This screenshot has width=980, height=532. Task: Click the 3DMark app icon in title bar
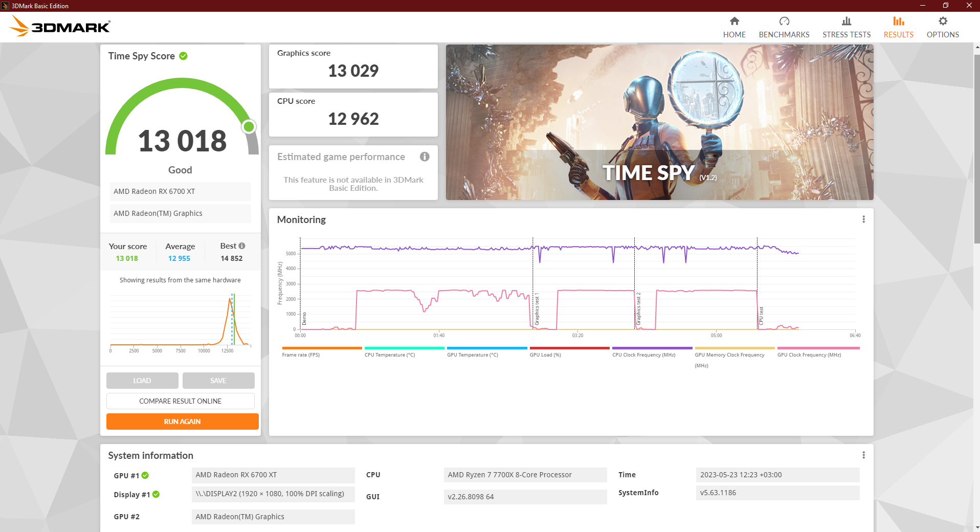coord(5,6)
